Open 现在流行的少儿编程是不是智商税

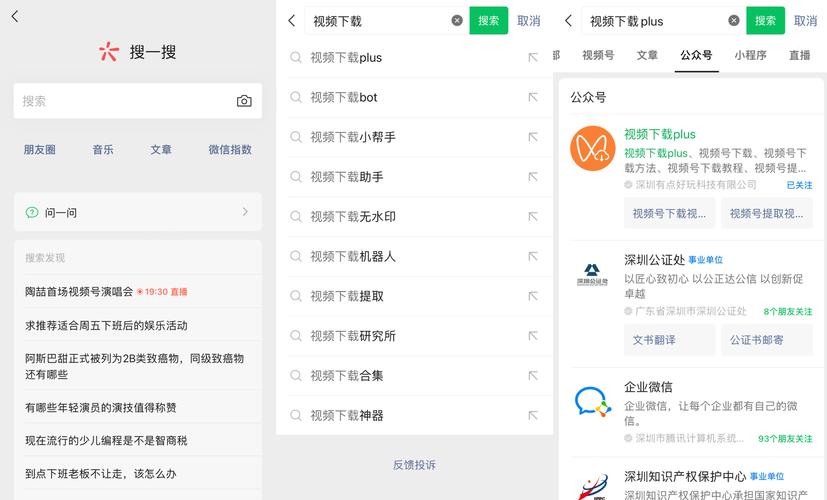(138, 440)
